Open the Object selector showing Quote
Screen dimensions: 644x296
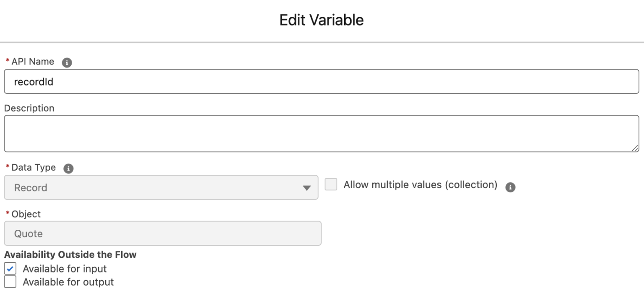(163, 233)
